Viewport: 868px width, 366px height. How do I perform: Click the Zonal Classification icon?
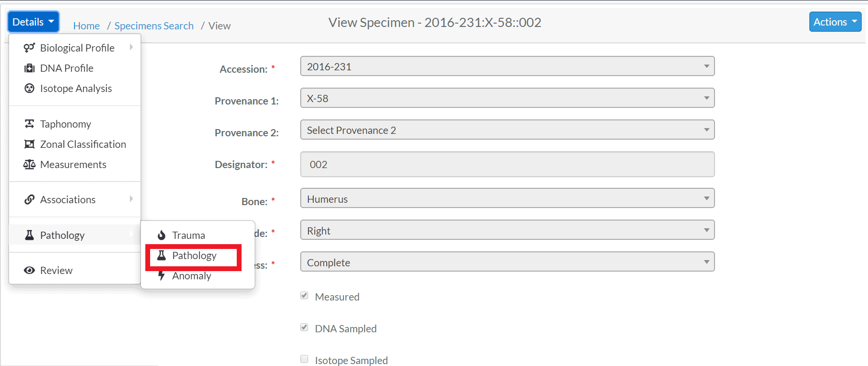(x=29, y=144)
